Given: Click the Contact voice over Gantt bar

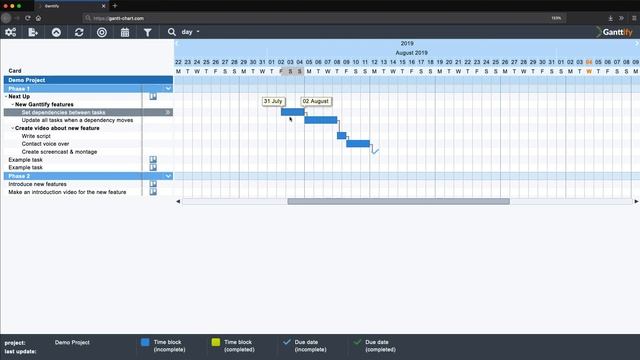Looking at the screenshot, I should [x=358, y=143].
